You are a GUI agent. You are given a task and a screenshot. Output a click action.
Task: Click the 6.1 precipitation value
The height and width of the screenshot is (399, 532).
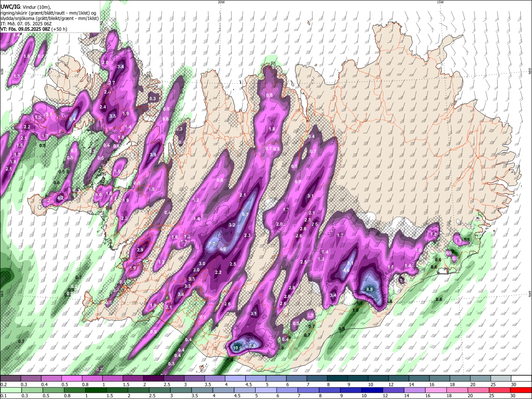245,214
